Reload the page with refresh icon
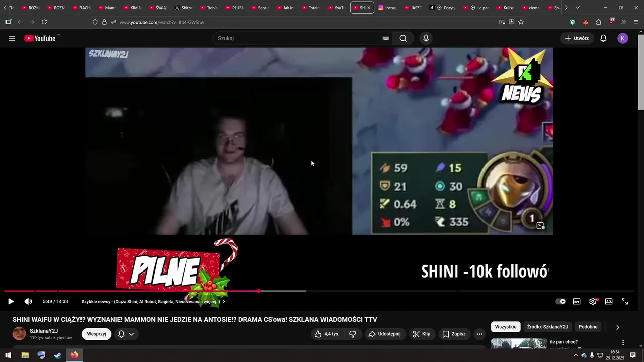The image size is (644, 362). tap(44, 22)
